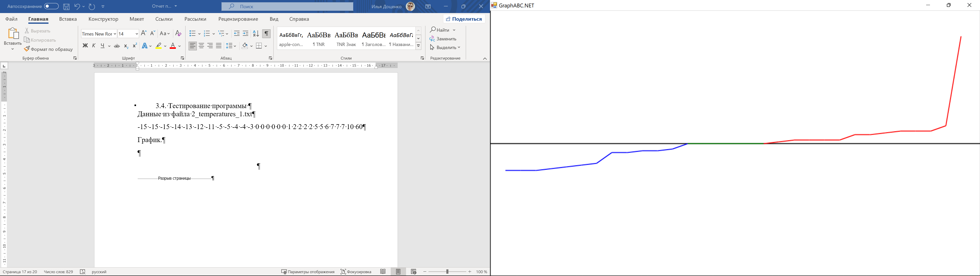
Task: Click the increase indent icon
Action: click(x=246, y=33)
